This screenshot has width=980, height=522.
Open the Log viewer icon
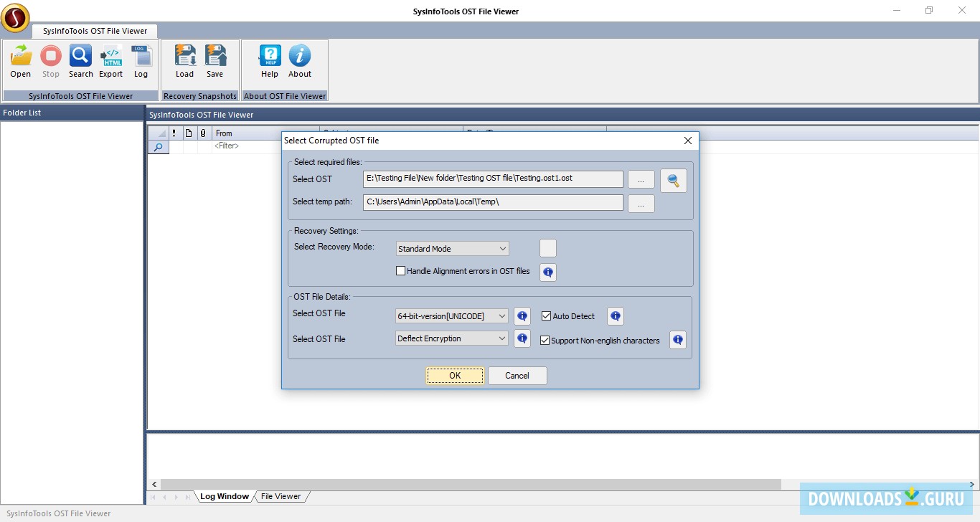(141, 61)
